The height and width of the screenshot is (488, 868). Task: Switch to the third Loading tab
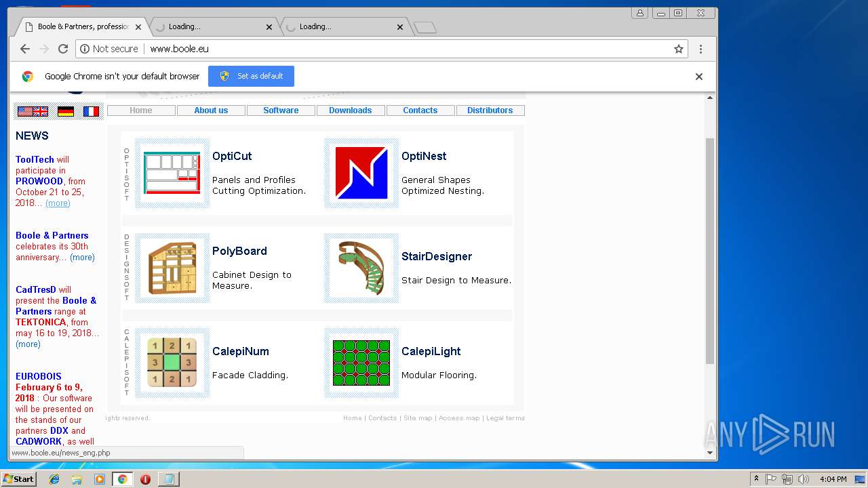(x=344, y=27)
